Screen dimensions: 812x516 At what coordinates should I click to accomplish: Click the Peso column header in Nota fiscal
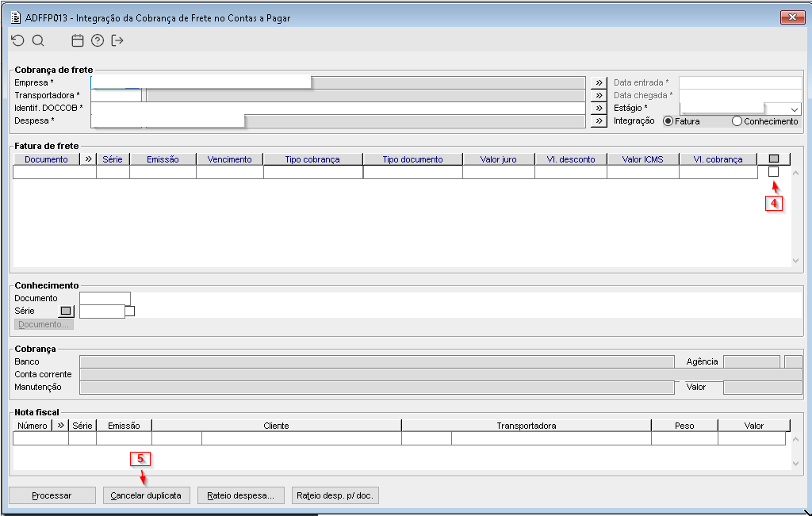coord(684,425)
